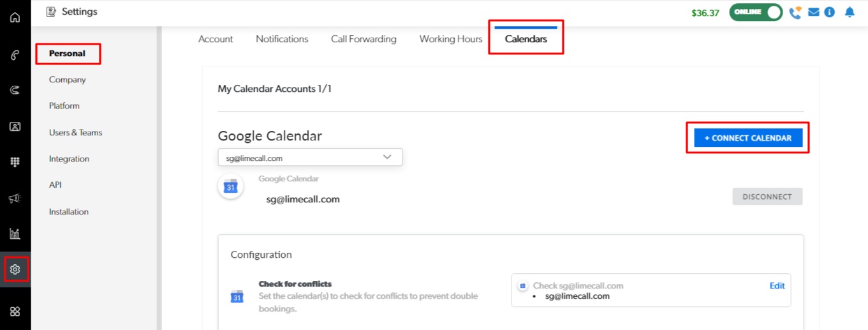The image size is (868, 330).
Task: Expand the sg@limecall.com account dropdown
Action: 310,158
